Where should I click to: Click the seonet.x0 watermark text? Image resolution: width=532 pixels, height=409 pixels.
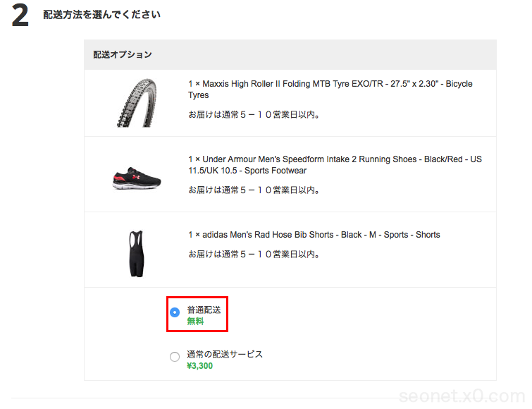462,396
